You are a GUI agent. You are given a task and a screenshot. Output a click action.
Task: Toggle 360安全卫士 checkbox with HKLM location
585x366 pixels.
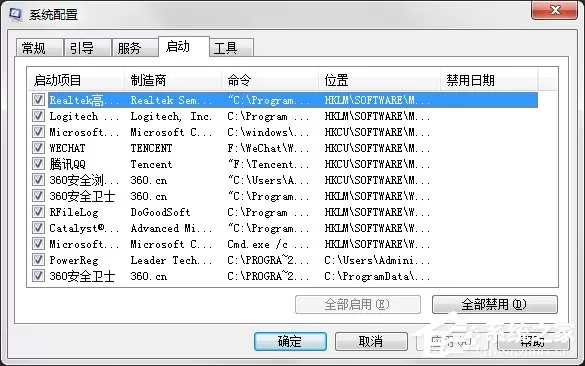38,196
